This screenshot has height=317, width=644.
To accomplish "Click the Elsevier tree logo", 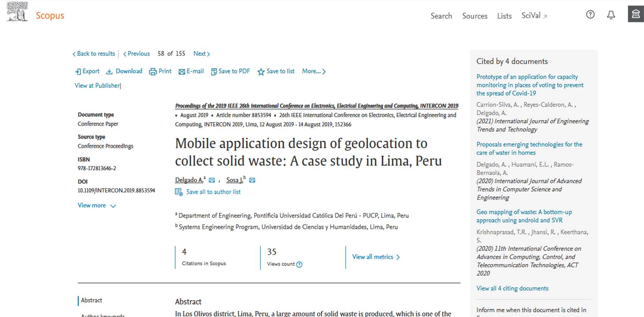I will tap(17, 11).
